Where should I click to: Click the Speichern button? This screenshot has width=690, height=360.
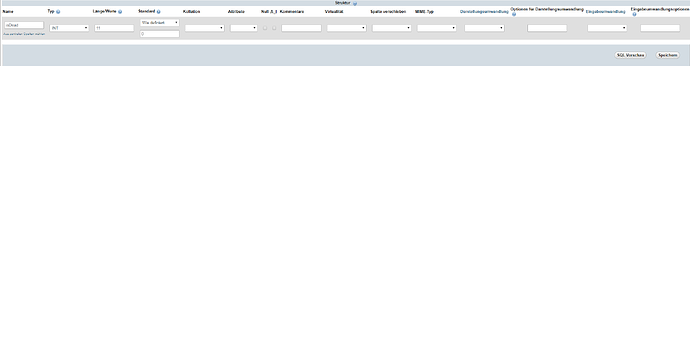coord(668,55)
